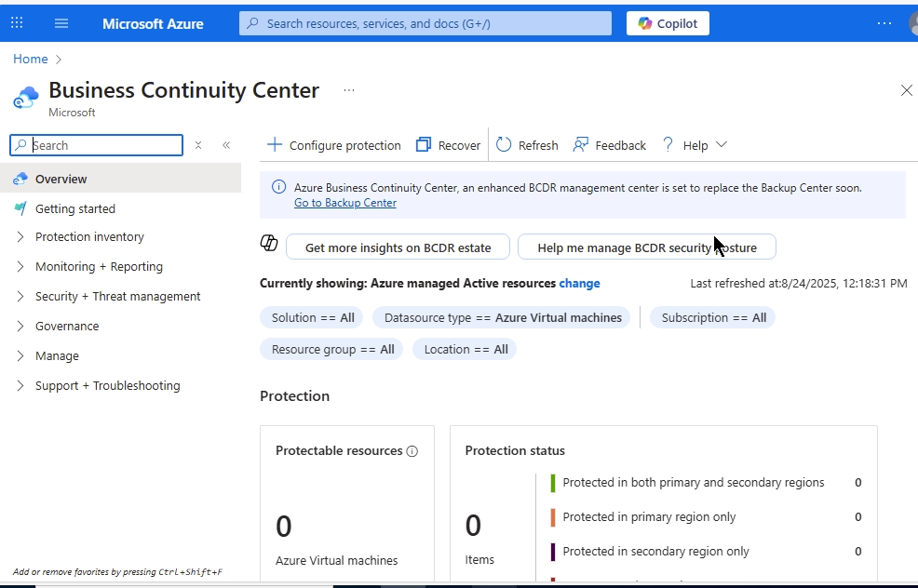The height and width of the screenshot is (588, 918).
Task: Click the Protectable resources info icon
Action: (412, 451)
